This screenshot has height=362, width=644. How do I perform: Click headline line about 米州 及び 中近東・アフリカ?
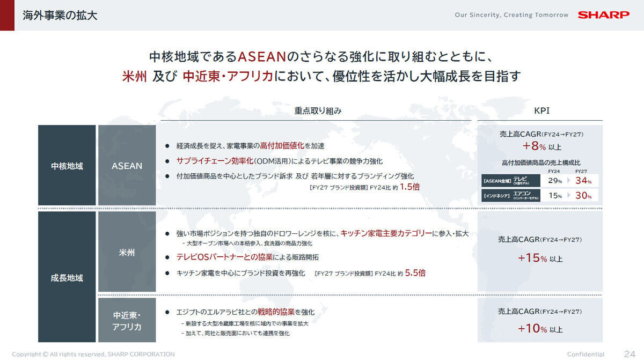321,76
